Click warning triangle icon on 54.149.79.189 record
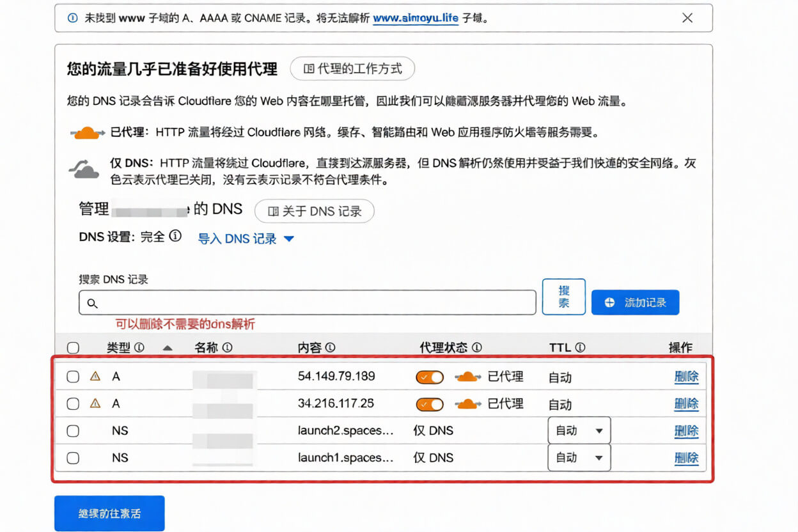798x532 pixels. (95, 377)
